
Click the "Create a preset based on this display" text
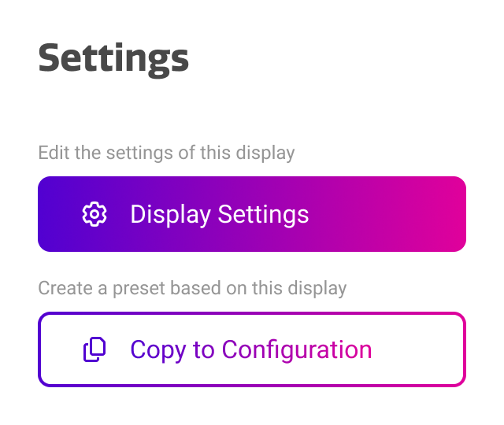click(x=192, y=288)
